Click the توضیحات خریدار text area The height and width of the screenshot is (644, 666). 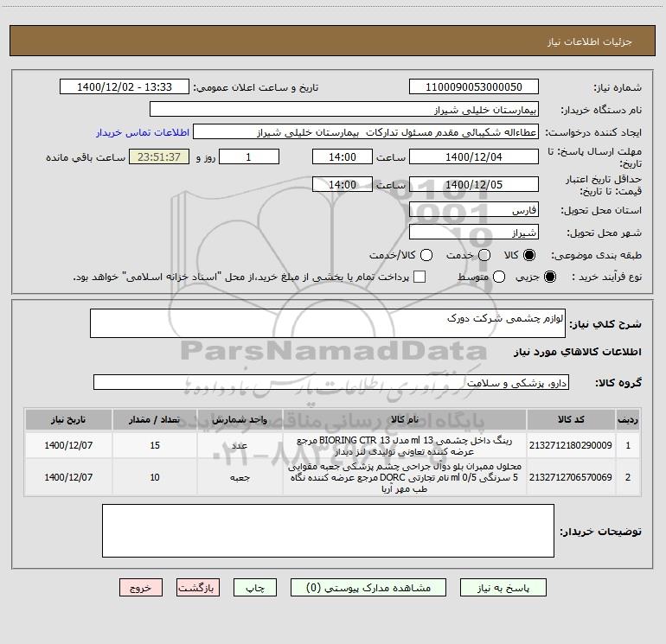pos(328,531)
